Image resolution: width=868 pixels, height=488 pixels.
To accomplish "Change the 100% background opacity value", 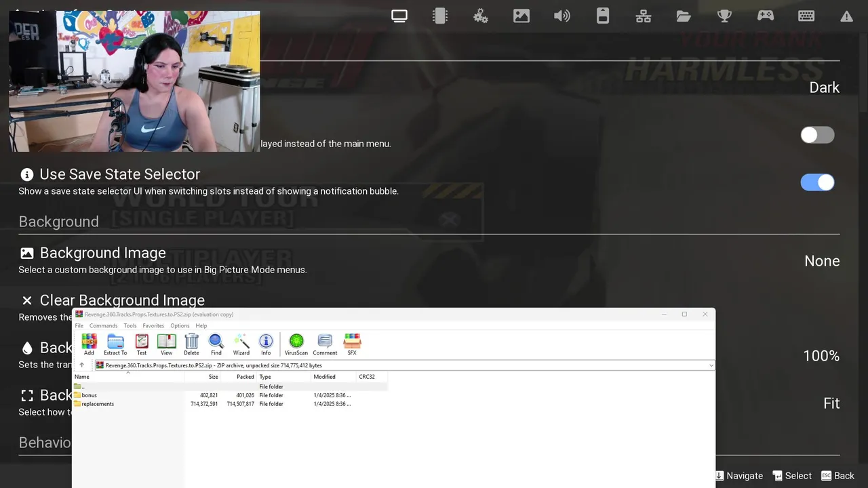I will pos(821,356).
